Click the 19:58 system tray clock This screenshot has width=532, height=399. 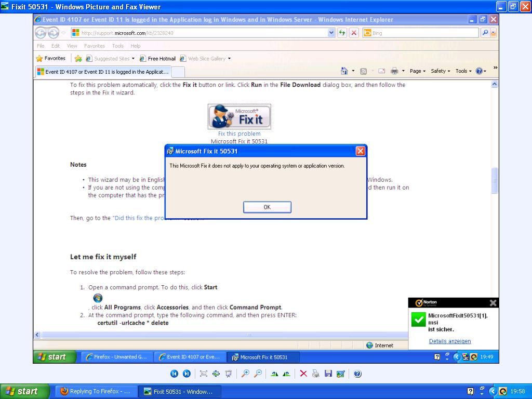coord(517,391)
